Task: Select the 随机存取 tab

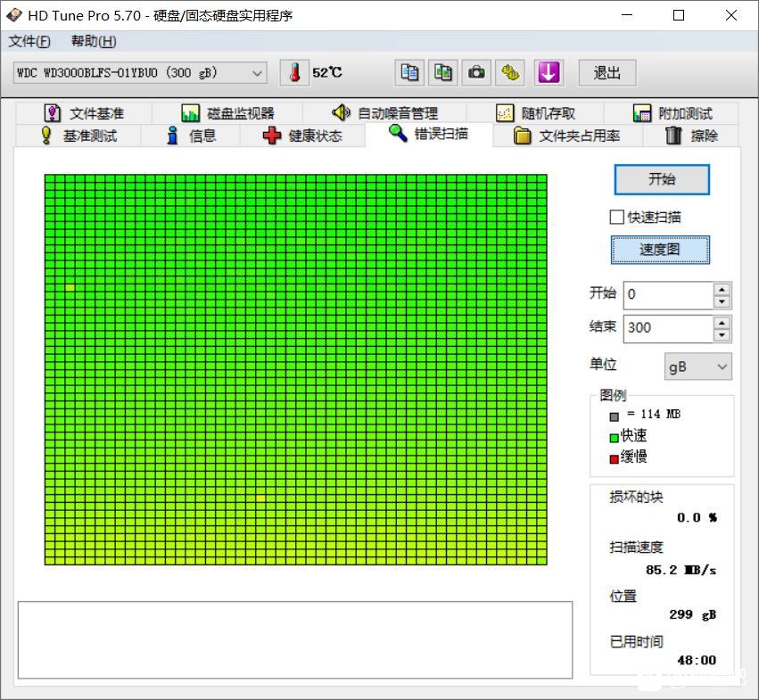Action: click(535, 113)
